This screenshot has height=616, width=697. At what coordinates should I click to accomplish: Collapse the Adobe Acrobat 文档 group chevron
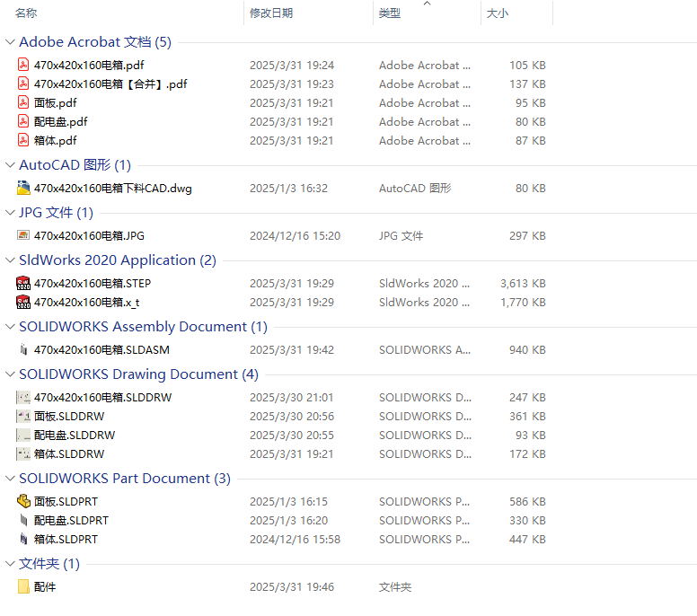tap(10, 42)
